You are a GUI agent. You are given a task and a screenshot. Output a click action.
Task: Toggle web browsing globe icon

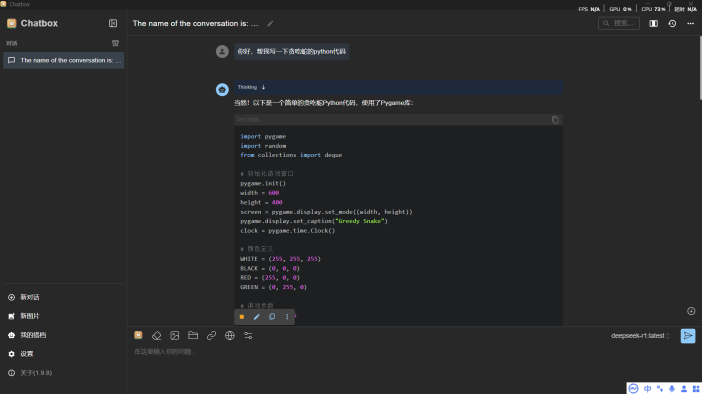(230, 335)
